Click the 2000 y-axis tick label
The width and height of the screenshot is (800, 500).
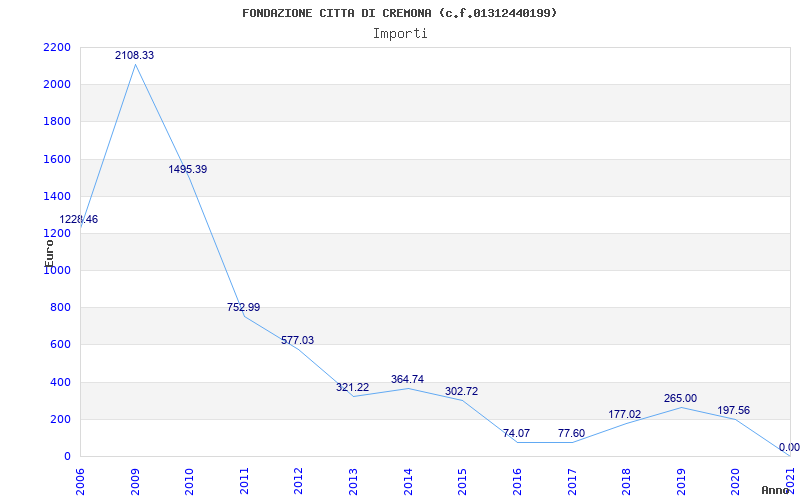[x=57, y=85]
